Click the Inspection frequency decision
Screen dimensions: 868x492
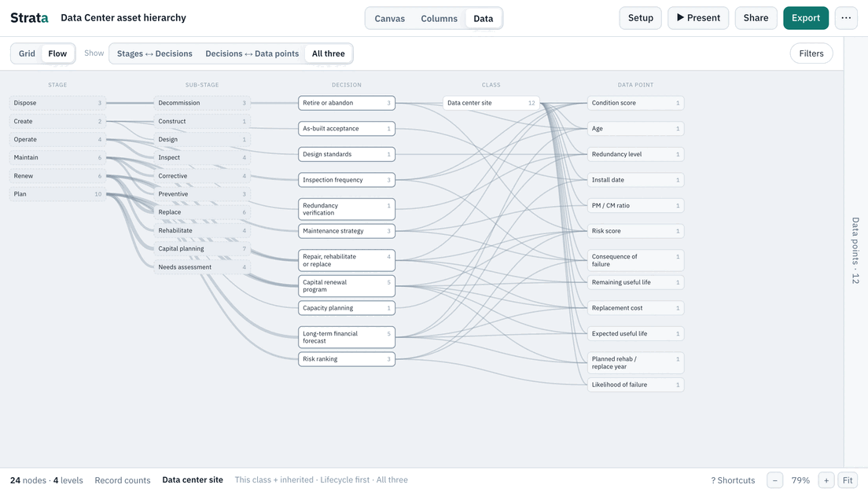347,180
